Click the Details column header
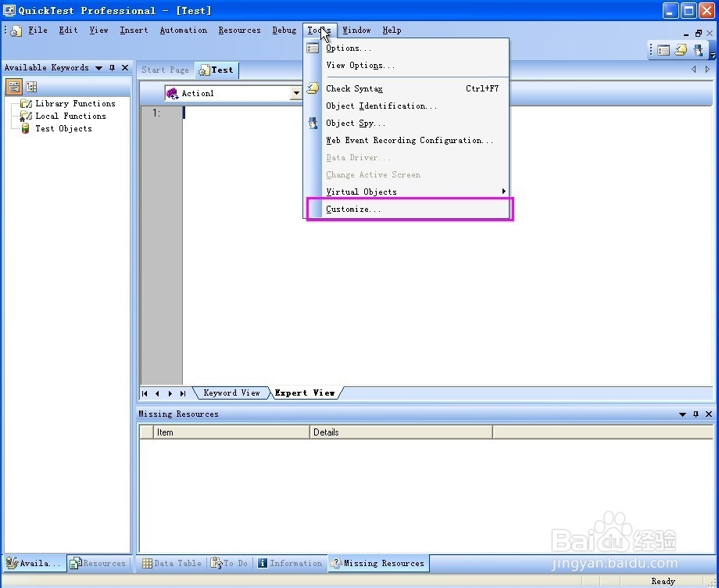The height and width of the screenshot is (588, 719). (x=401, y=432)
